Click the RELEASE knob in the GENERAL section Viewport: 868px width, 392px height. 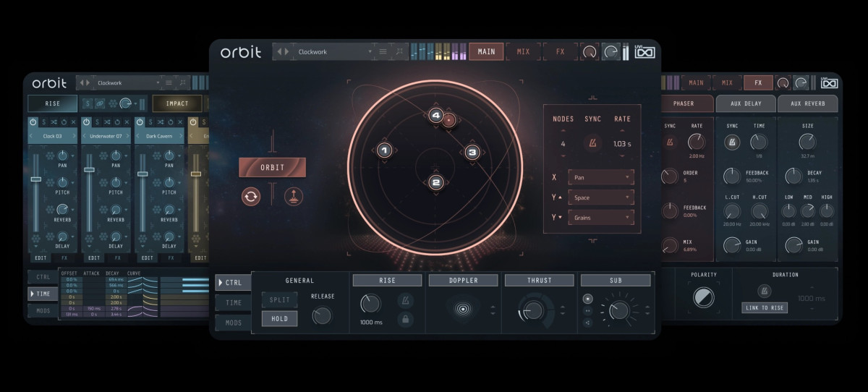[x=322, y=315]
